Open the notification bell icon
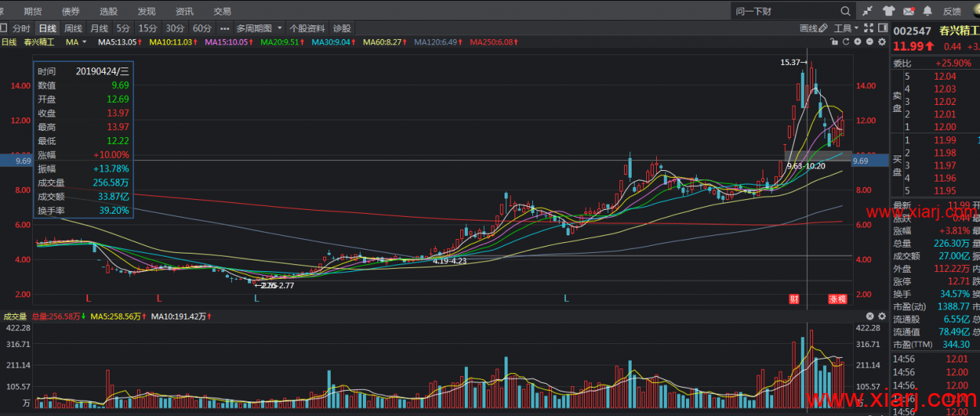This screenshot has width=980, height=416. (x=928, y=11)
